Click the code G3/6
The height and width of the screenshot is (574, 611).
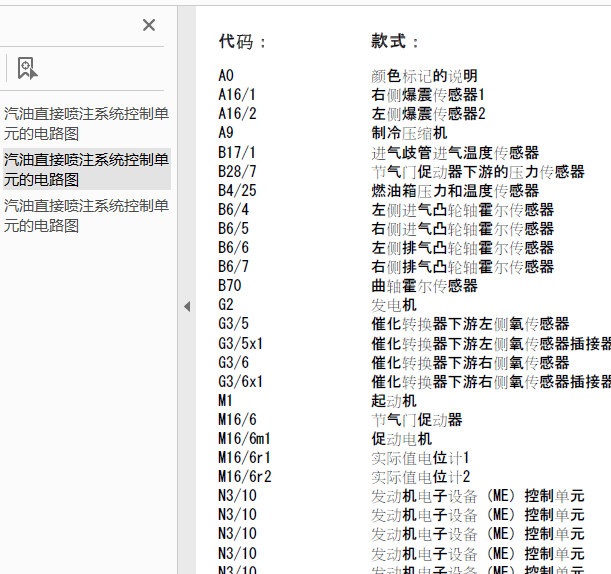[x=233, y=363]
